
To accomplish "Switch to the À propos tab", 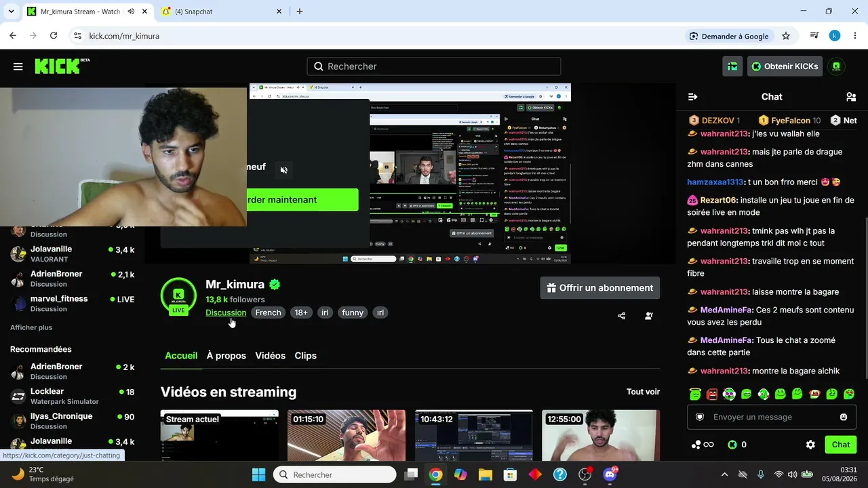I will pyautogui.click(x=226, y=356).
